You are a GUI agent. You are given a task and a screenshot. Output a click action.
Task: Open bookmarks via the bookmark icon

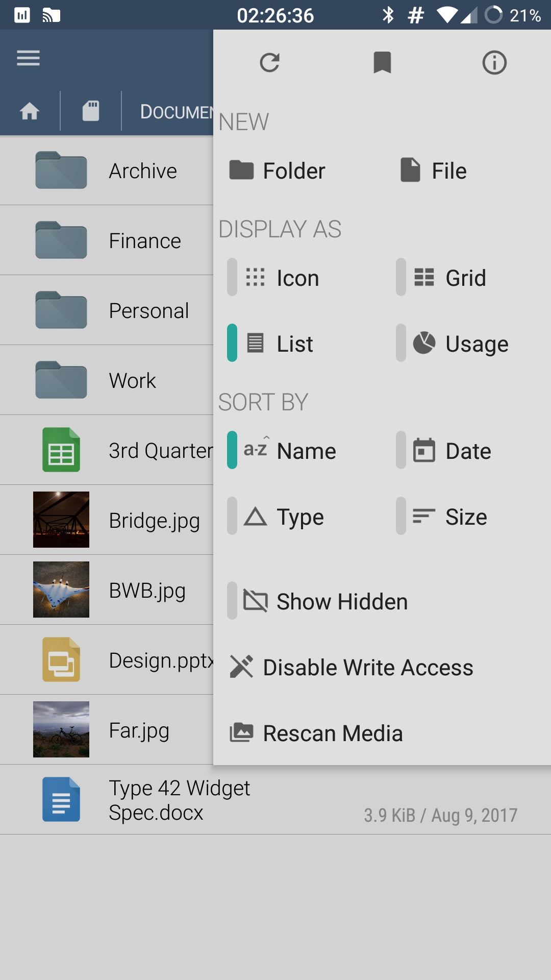tap(382, 63)
